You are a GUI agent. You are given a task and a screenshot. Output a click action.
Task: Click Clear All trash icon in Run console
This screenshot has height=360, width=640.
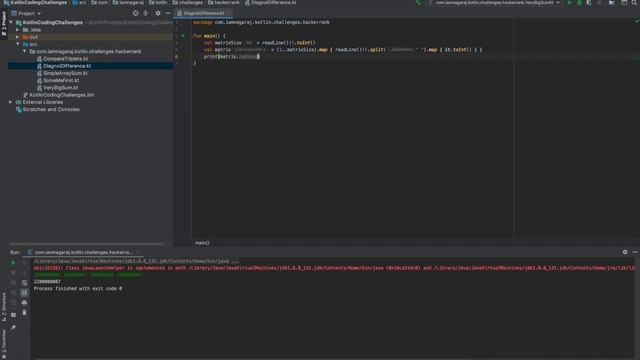[x=24, y=313]
